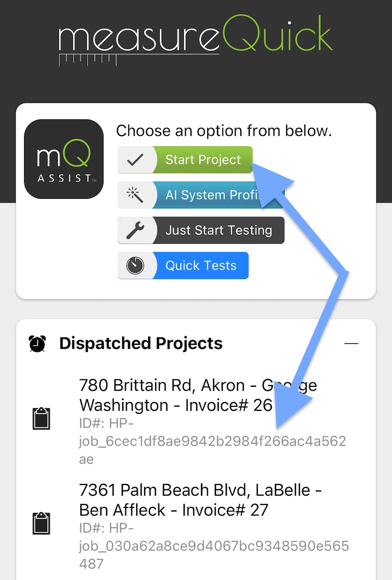
Task: Select job ID ending 4a562ae
Action: (x=213, y=441)
